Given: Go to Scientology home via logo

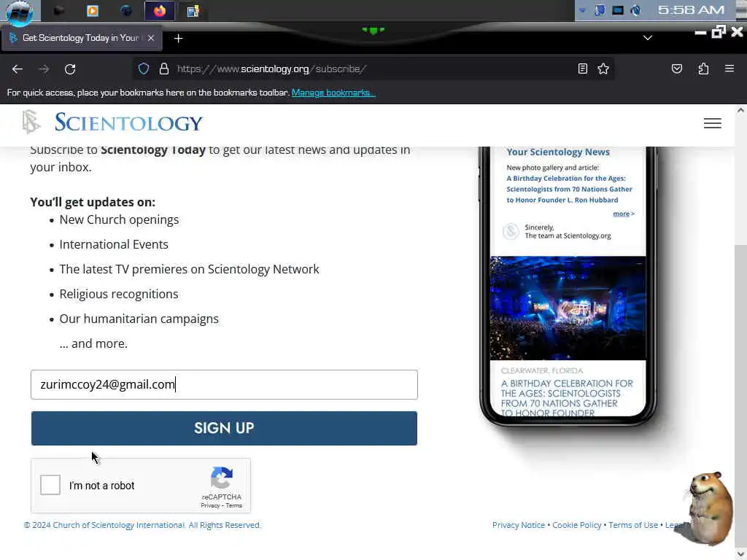Looking at the screenshot, I should (112, 122).
